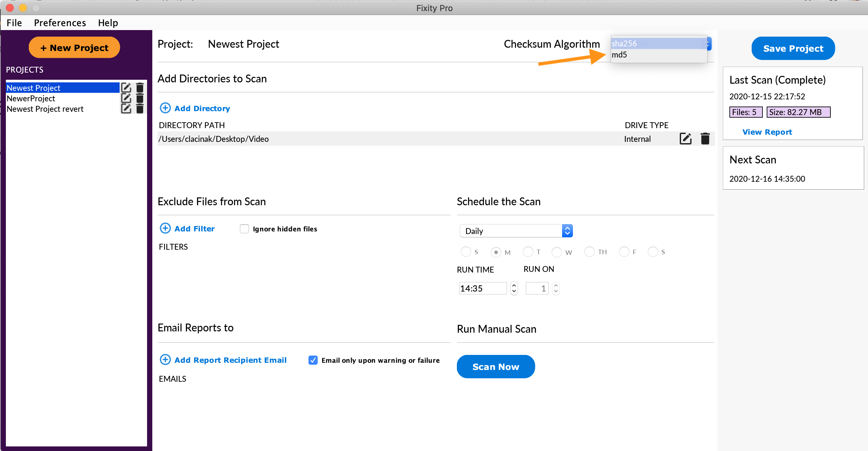Click next scan timestamp 2020-12-16 14:35:00
The height and width of the screenshot is (451, 868).
(x=767, y=179)
